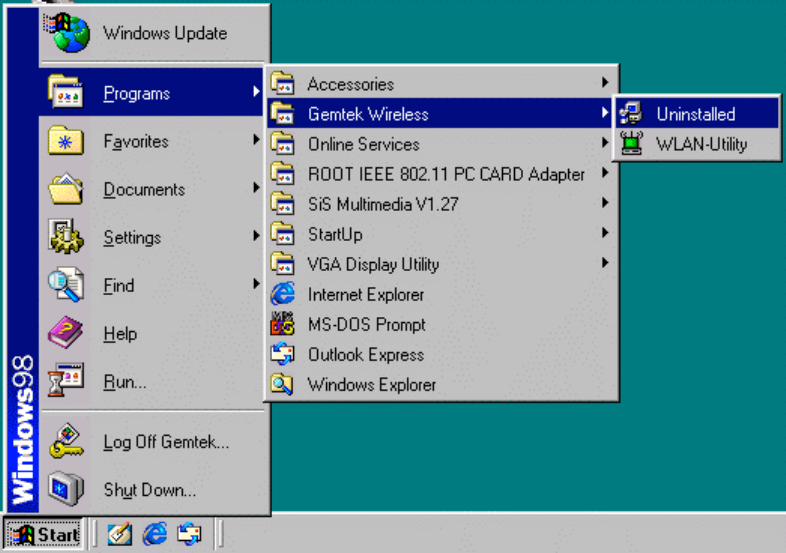Expand the Accessories submenu arrow

pyautogui.click(x=605, y=82)
